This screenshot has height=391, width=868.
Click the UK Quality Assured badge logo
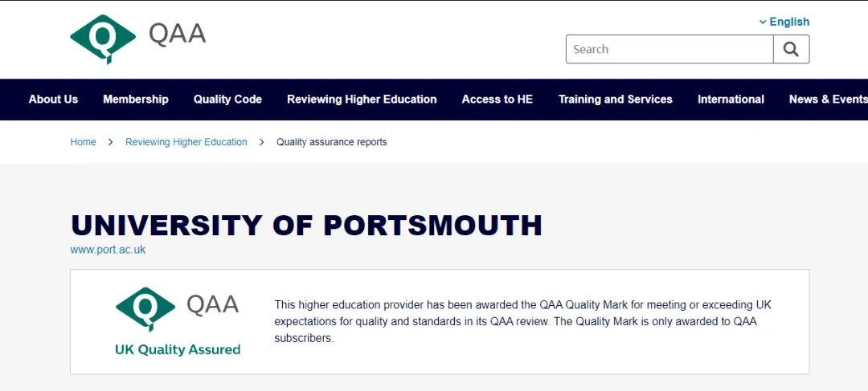point(177,321)
